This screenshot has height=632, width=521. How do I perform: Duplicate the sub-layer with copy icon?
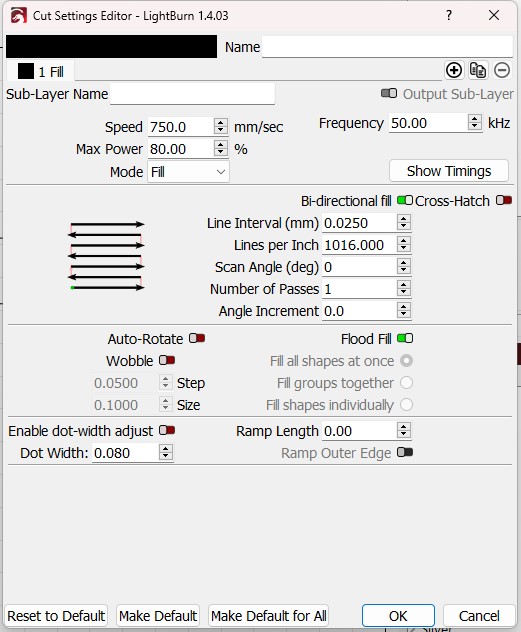[x=478, y=71]
